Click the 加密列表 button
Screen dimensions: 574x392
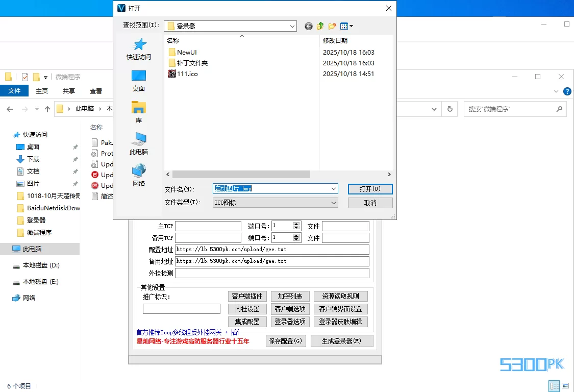click(x=290, y=296)
